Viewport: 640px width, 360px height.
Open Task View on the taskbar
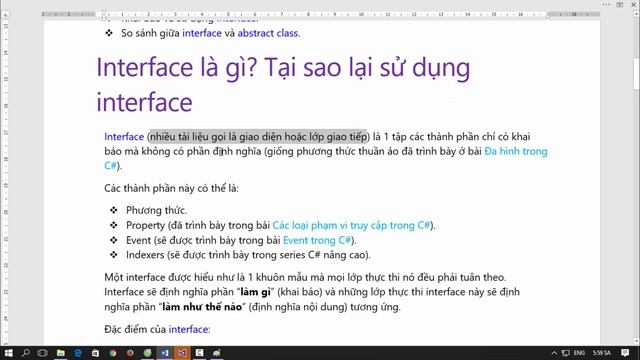coord(42,353)
